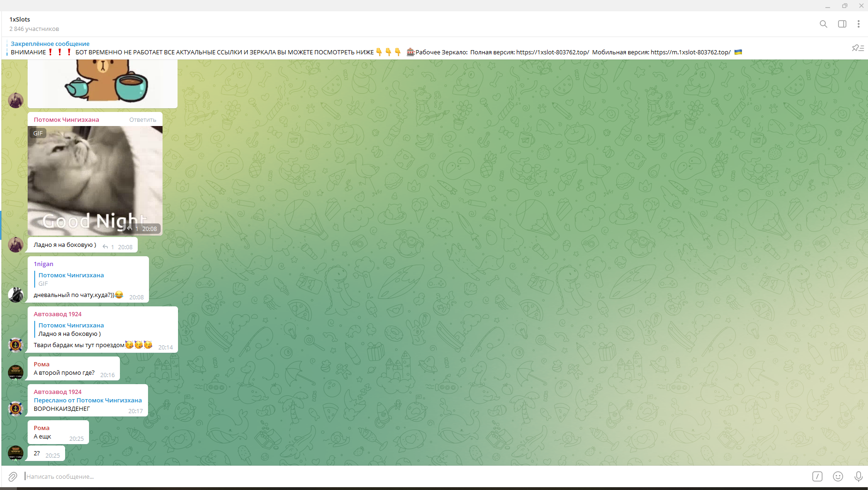Focus the message input field
Image resolution: width=868 pixels, height=490 pixels.
375,476
